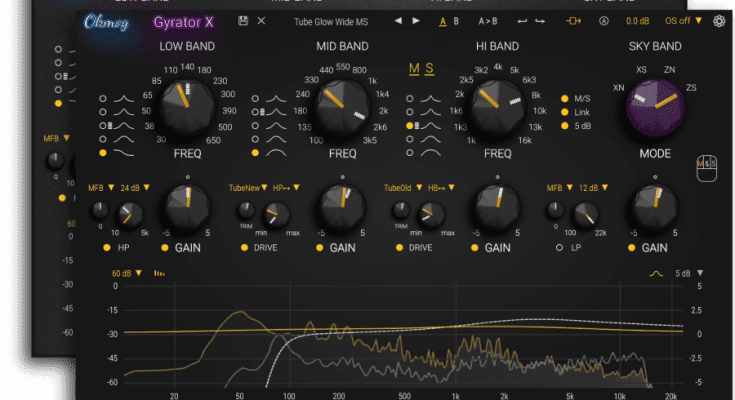Open the OS off oversampling dropdown

point(683,20)
